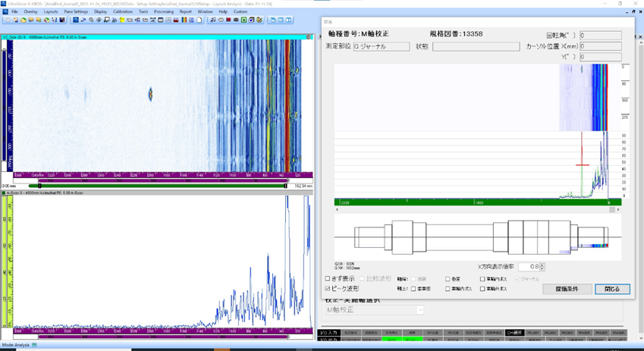Click the white blank page icon ending second group

199,20
